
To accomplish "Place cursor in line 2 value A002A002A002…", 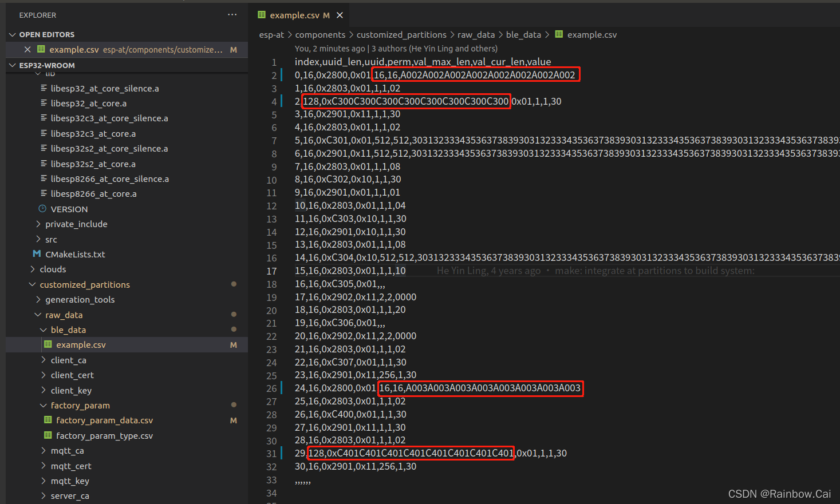I will pos(487,75).
